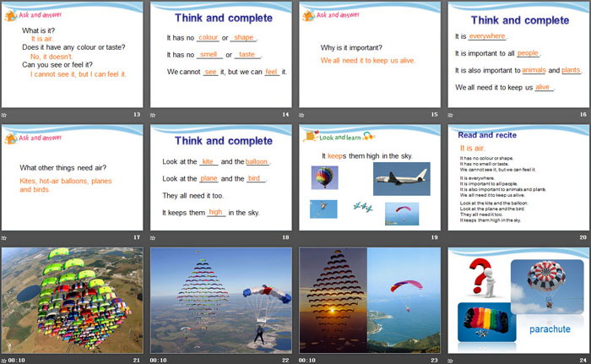This screenshot has width=591, height=364.
Task: Select slide 13 'What is it?' thumbnail
Action: point(72,55)
